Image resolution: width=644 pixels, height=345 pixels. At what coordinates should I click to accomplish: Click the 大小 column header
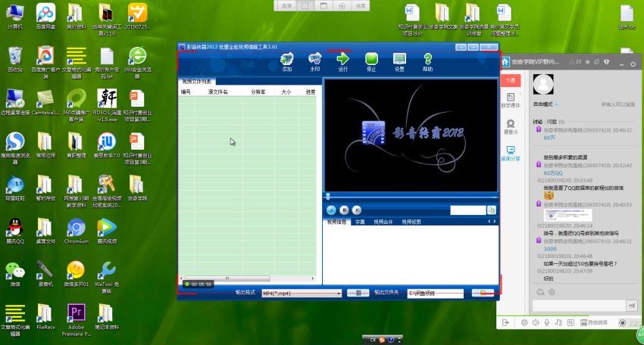pos(286,92)
